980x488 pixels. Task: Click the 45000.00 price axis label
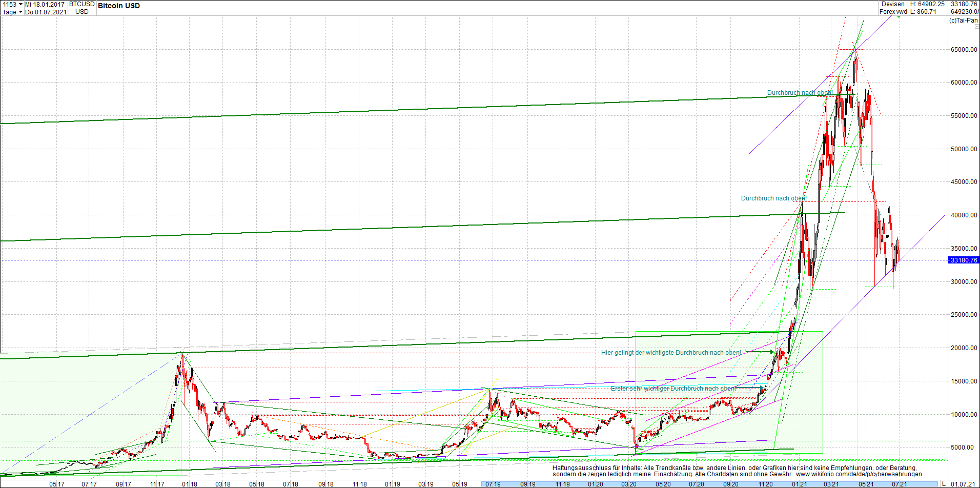click(964, 182)
